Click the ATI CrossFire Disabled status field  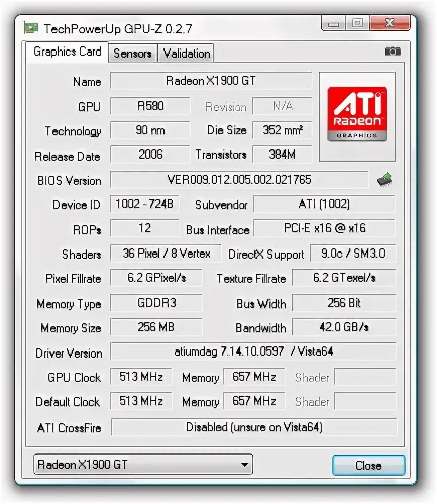(x=254, y=427)
